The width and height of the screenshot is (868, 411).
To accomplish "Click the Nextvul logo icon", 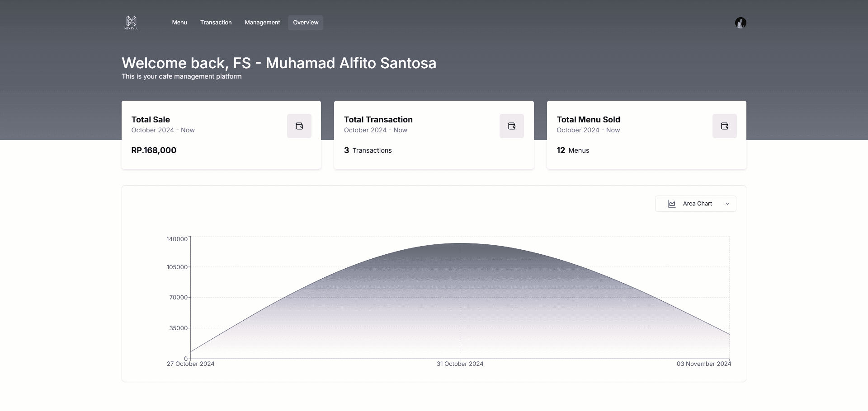I will click(x=131, y=23).
